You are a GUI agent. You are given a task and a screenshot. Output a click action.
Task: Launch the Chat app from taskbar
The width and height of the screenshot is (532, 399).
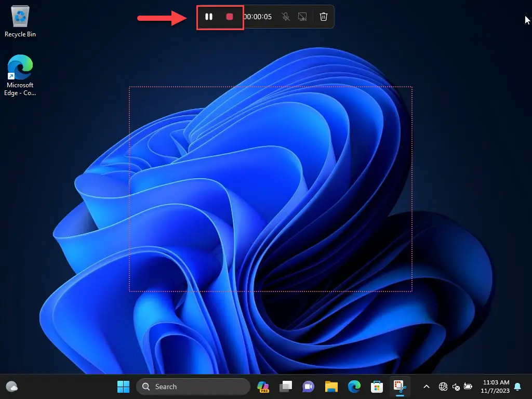click(309, 387)
